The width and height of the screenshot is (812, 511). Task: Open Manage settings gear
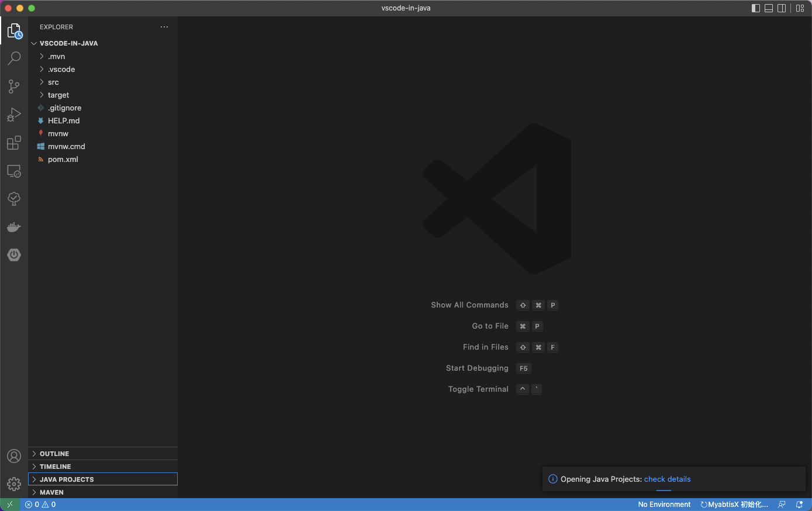click(x=14, y=484)
